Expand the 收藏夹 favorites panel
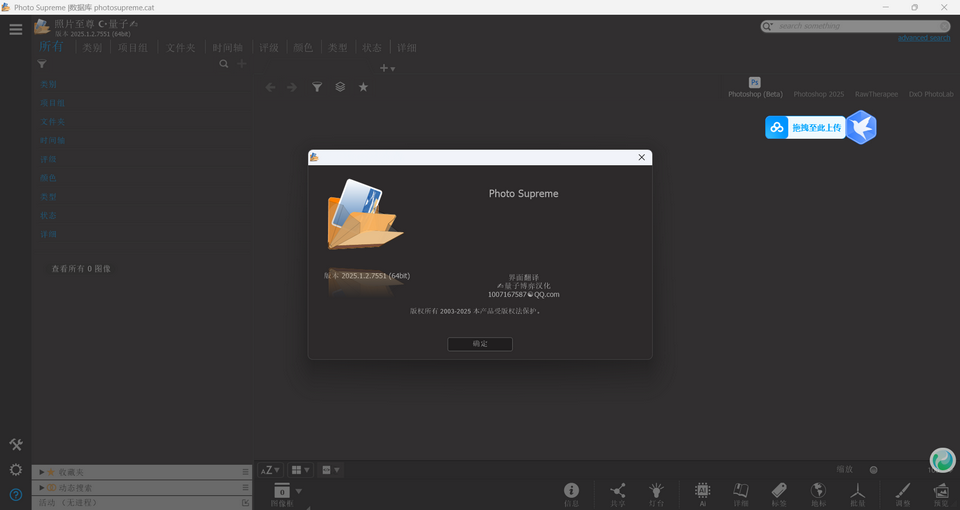The width and height of the screenshot is (960, 510). click(42, 472)
